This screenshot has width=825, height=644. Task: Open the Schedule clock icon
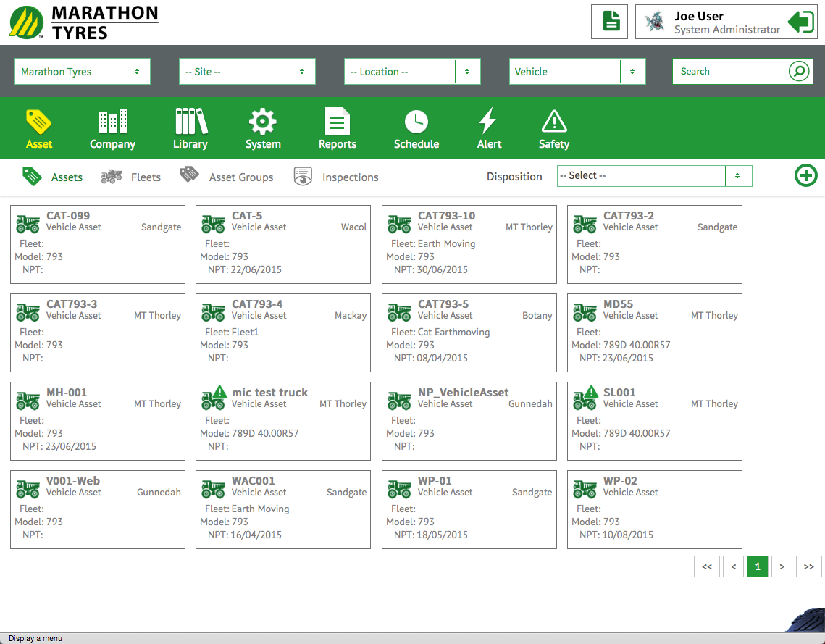(x=416, y=122)
